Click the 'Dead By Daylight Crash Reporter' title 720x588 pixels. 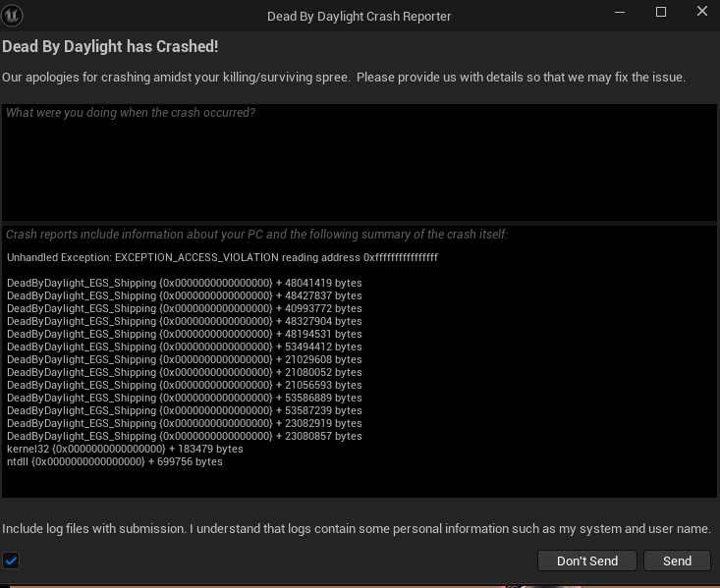pos(360,17)
